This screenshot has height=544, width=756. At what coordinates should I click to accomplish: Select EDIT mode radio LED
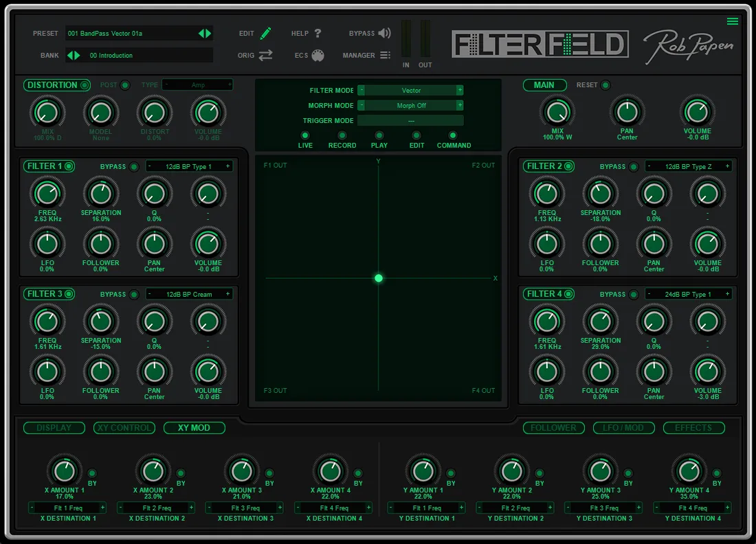tap(416, 135)
